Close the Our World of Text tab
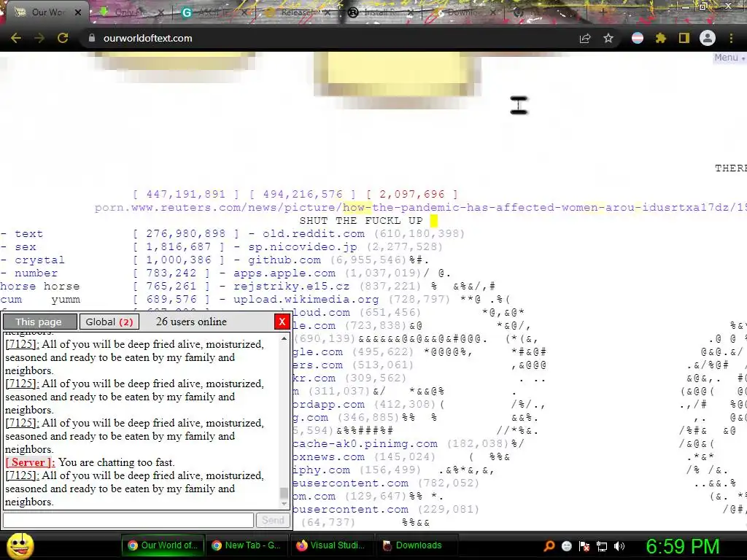 pyautogui.click(x=78, y=12)
